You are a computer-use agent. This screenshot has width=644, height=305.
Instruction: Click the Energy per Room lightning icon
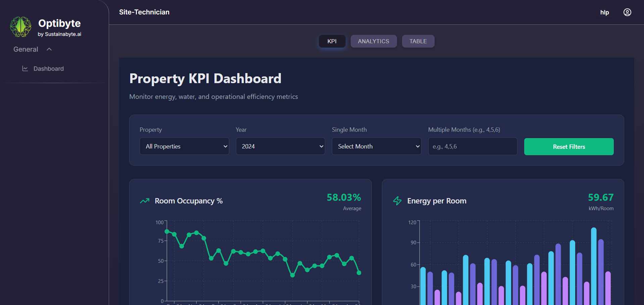(x=397, y=201)
